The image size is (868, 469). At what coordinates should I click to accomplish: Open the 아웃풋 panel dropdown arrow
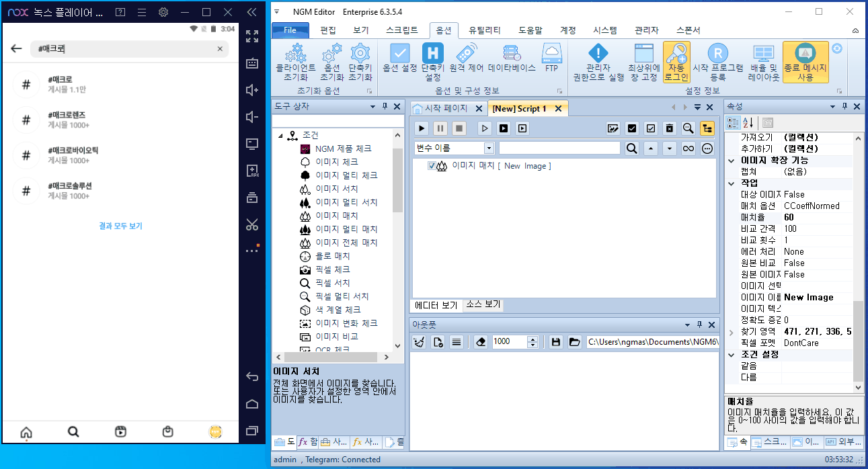pos(687,324)
